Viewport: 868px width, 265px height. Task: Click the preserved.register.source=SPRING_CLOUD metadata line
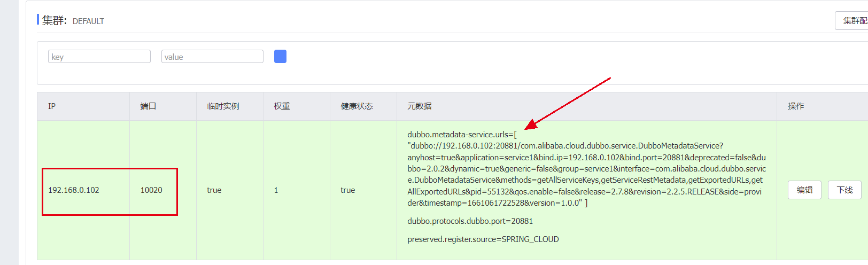click(483, 239)
